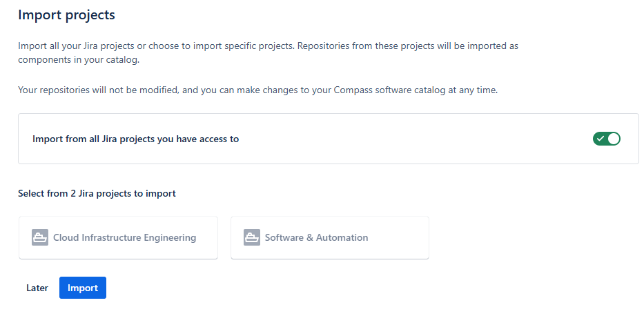
Task: Click the 'Software & Automation' project name text
Action: [x=316, y=237]
